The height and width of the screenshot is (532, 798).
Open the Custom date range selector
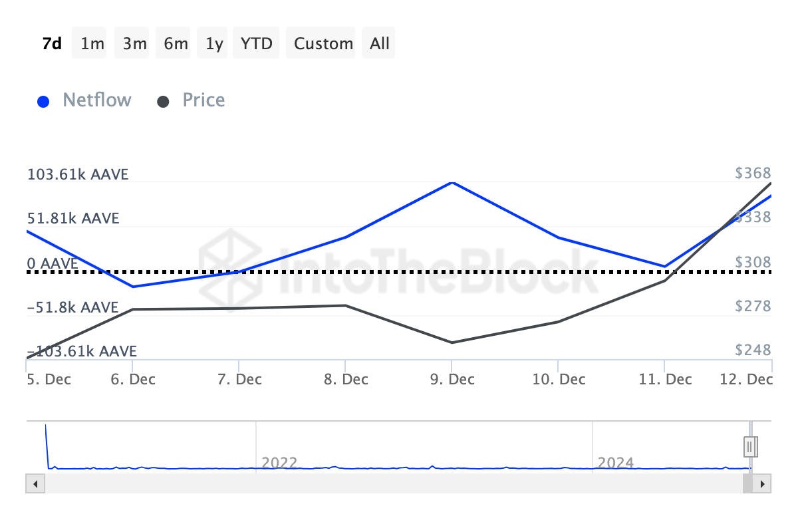(321, 43)
